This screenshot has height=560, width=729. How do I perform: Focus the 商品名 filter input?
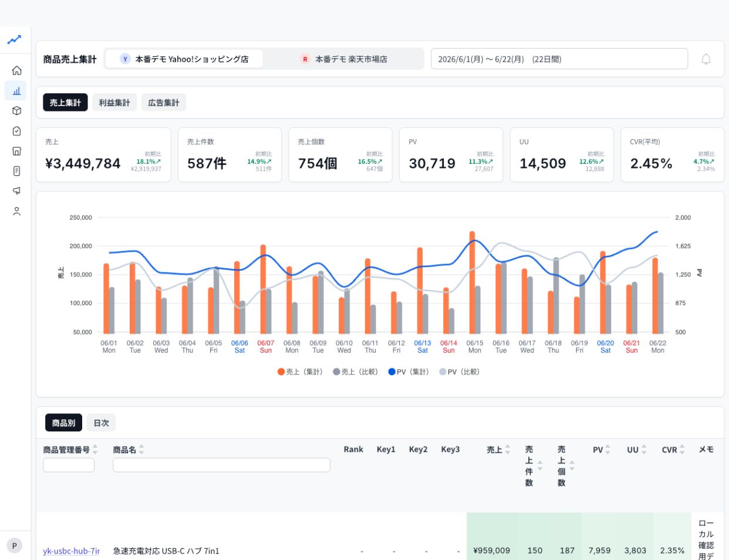click(221, 465)
